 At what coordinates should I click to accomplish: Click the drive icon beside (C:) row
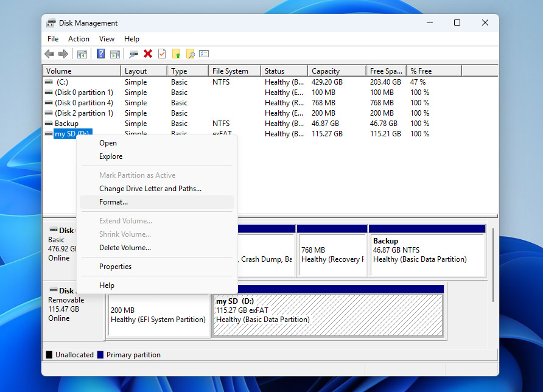(x=49, y=82)
